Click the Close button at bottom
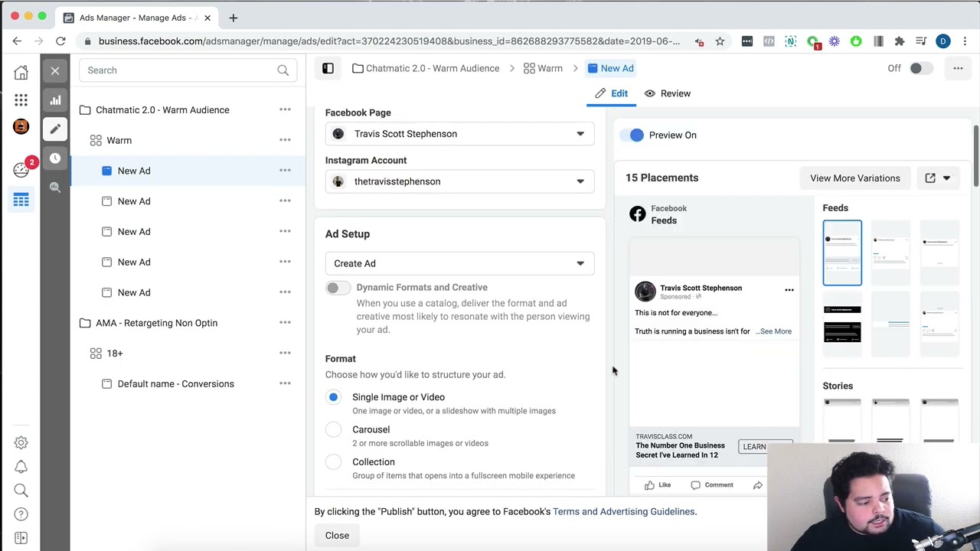Screen dimensions: 980x551 tap(337, 536)
